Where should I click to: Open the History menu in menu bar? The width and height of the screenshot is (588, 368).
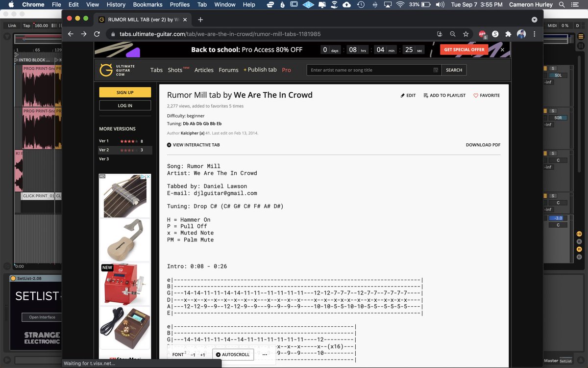click(116, 4)
